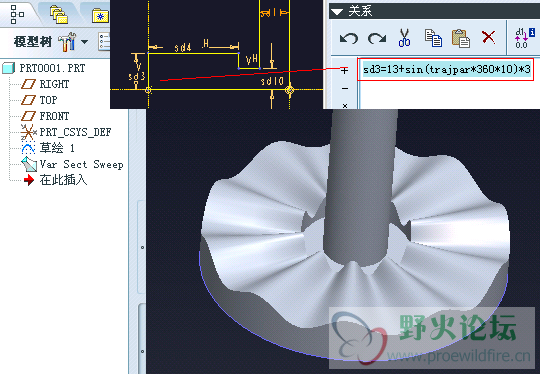This screenshot has width=540, height=374.
Task: Switch to the model tree tab icon
Action: (x=17, y=14)
